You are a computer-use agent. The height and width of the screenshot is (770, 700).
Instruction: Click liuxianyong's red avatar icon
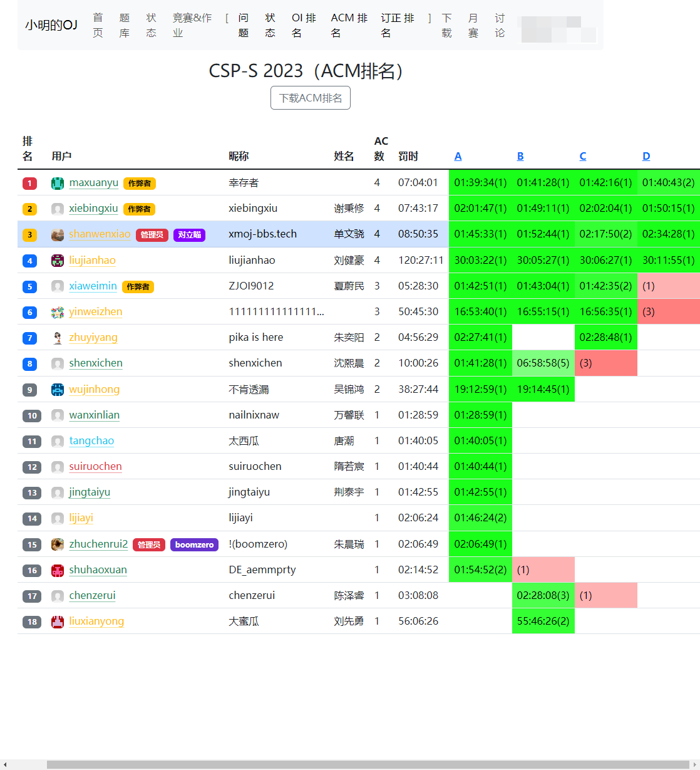tap(58, 622)
